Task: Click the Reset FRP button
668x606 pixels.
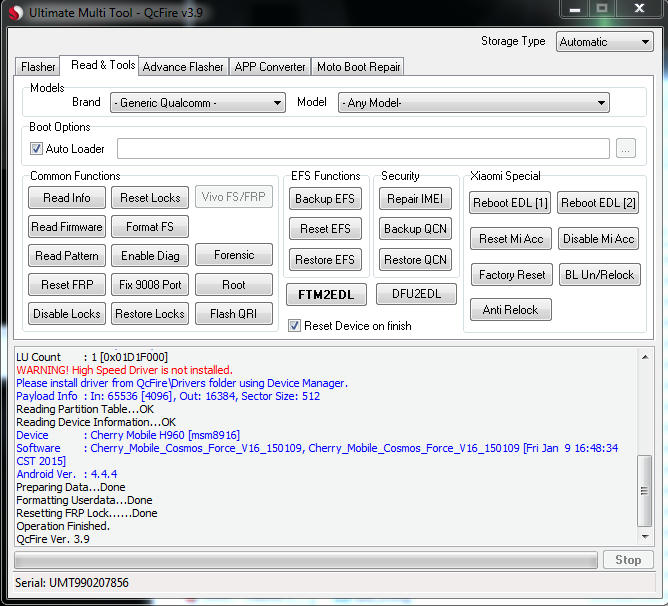Action: pos(67,285)
